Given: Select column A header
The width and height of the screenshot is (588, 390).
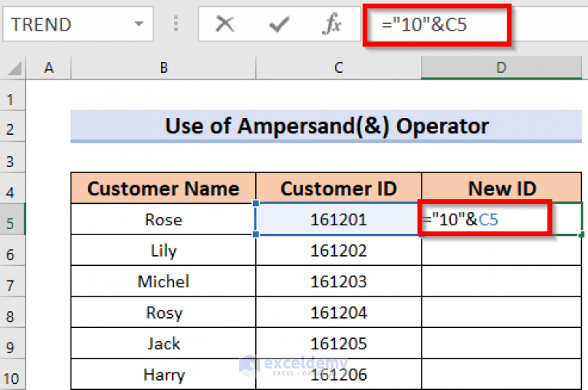Looking at the screenshot, I should click(48, 68).
